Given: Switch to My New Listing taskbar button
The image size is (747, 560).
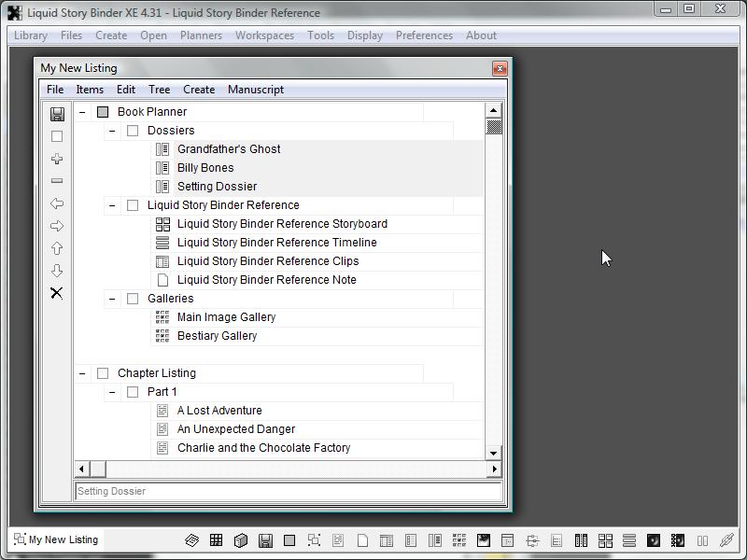Looking at the screenshot, I should pyautogui.click(x=56, y=539).
